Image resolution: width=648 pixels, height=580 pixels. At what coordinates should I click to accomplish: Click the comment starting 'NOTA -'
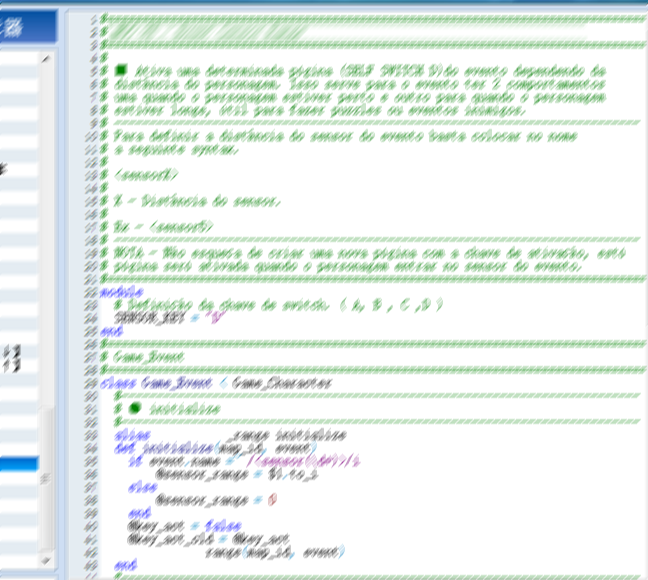coord(369,253)
